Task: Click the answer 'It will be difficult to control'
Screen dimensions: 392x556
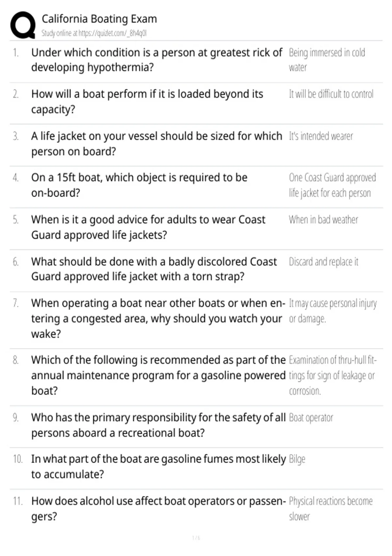Action: click(x=331, y=94)
